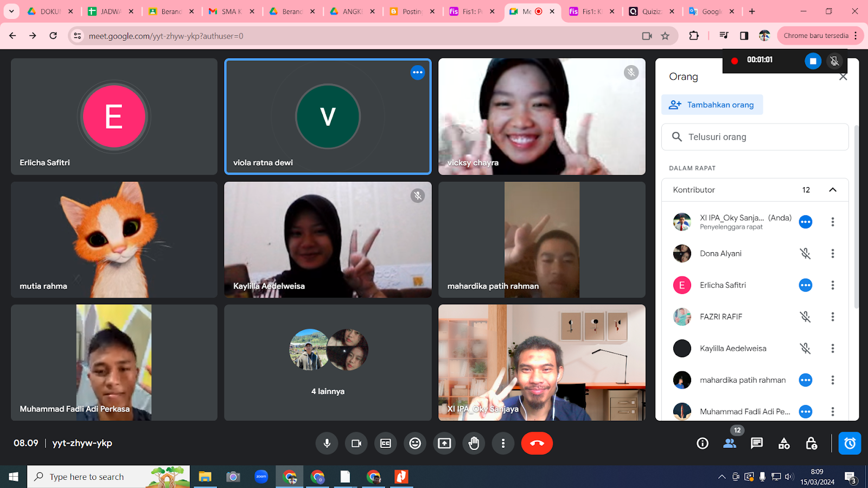The height and width of the screenshot is (488, 868).
Task: Raise hand in the meeting
Action: 474,443
